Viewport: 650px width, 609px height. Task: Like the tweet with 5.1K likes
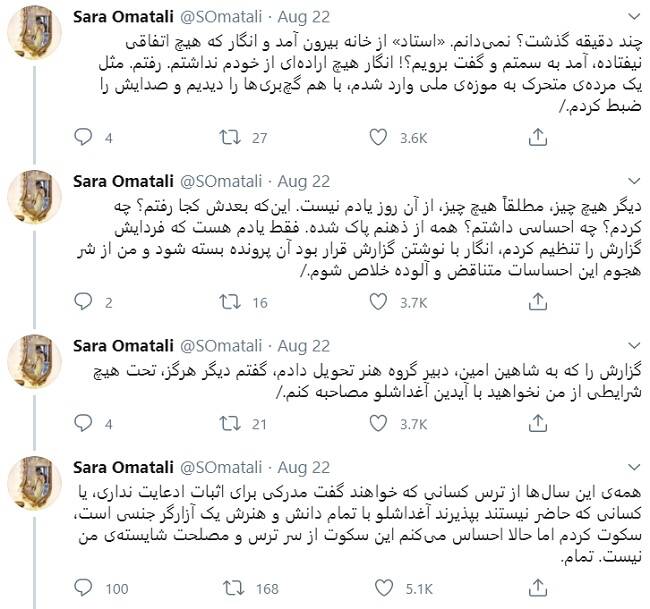coord(379,589)
